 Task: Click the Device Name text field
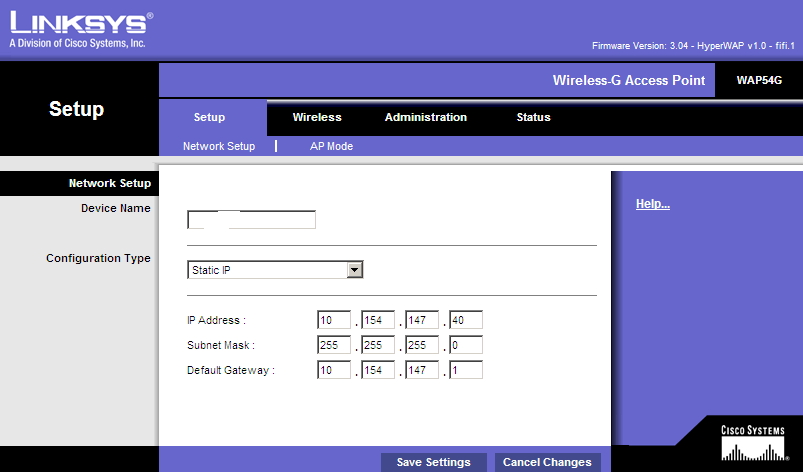coord(251,220)
